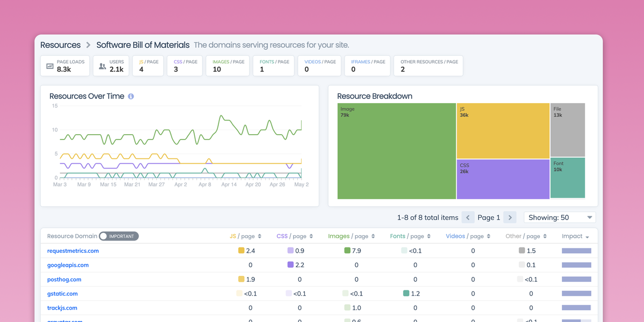644x322 pixels.
Task: Click the googleapis.com CSS value 2.2
Action: 299,265
